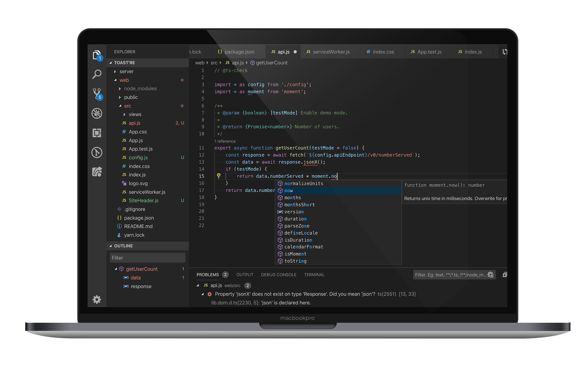
Task: Click the lightbulb quick fix on line 15
Action: [219, 176]
